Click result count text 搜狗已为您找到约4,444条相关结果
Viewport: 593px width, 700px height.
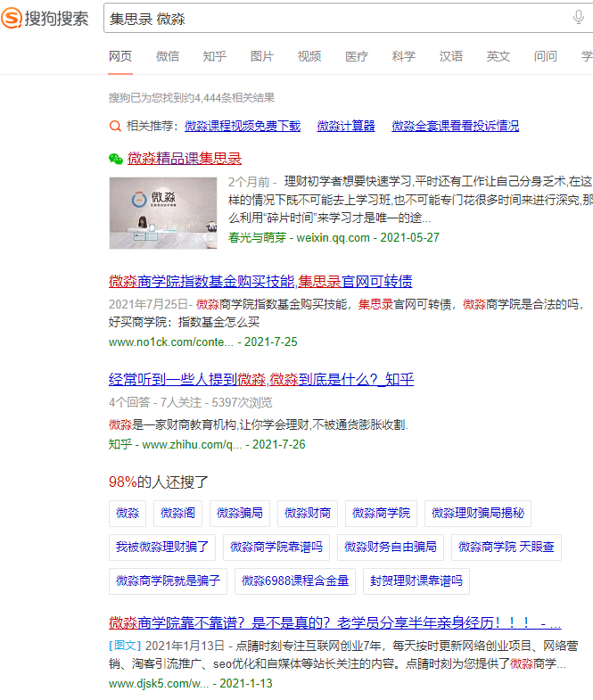192,98
